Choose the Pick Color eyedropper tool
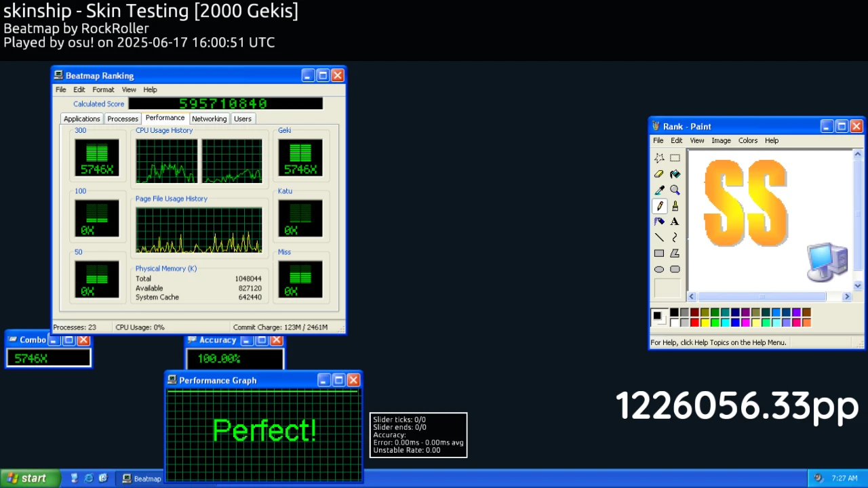 point(658,190)
